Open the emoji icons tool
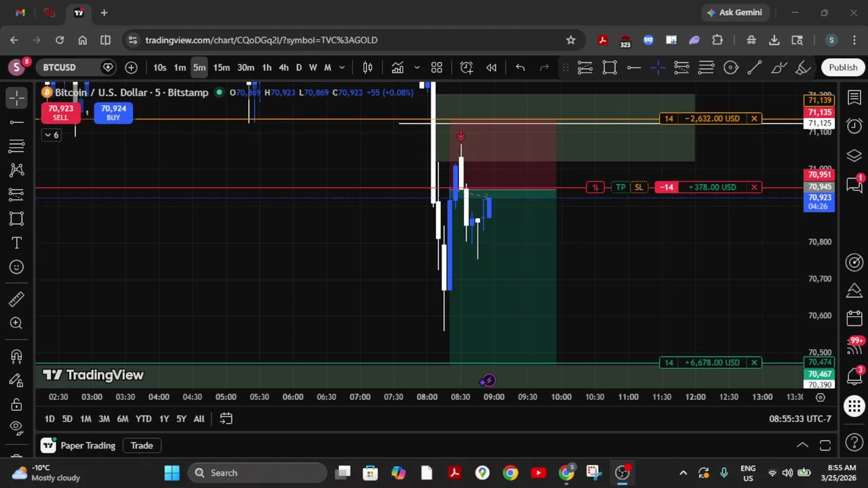The width and height of the screenshot is (868, 488). 17,267
